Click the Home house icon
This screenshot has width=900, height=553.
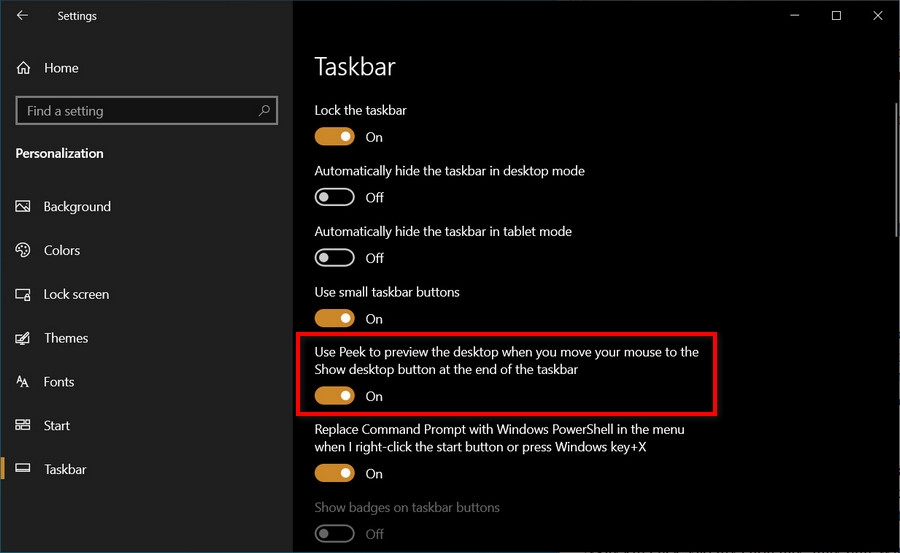(24, 68)
